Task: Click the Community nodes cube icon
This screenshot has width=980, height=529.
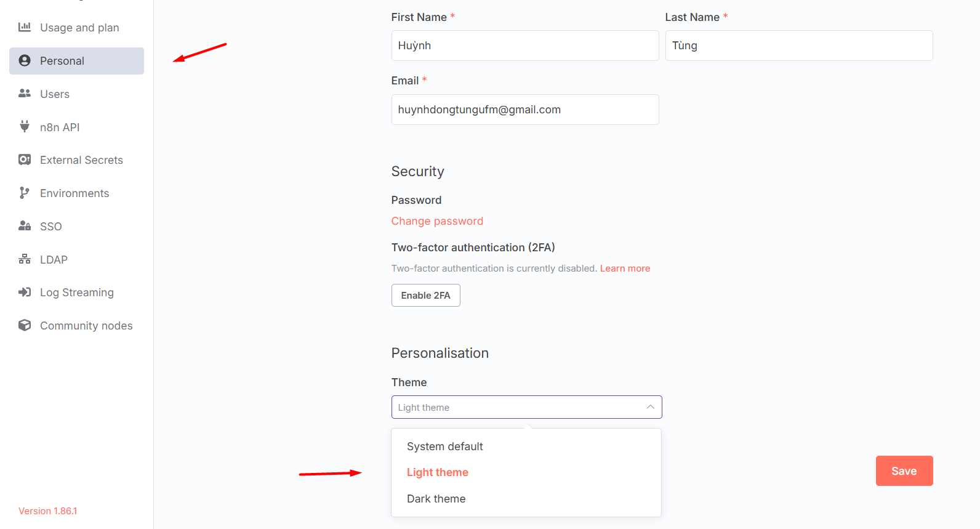Action: coord(25,325)
